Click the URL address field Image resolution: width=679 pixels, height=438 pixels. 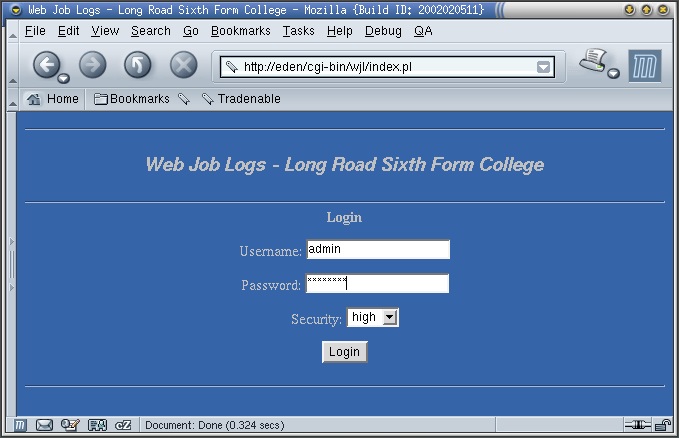coord(387,67)
